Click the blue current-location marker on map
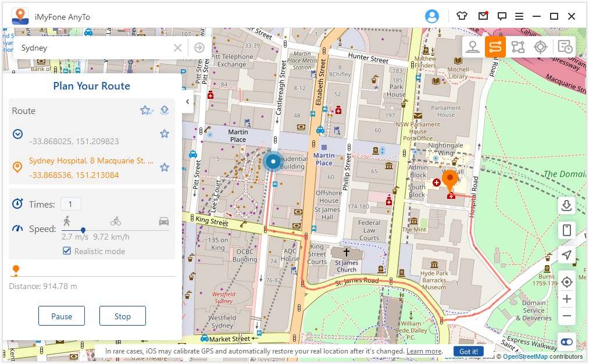Viewport: 589px width, 364px height. tap(273, 162)
